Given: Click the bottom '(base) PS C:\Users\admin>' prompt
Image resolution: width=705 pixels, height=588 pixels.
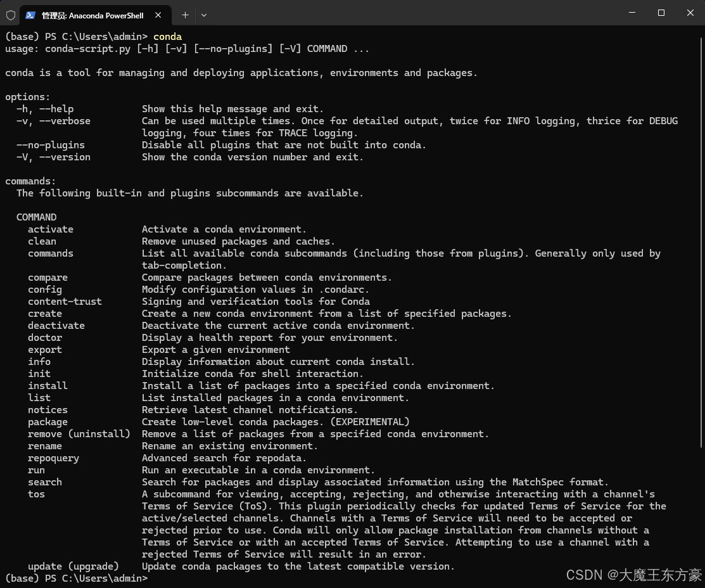Looking at the screenshot, I should pos(77,578).
